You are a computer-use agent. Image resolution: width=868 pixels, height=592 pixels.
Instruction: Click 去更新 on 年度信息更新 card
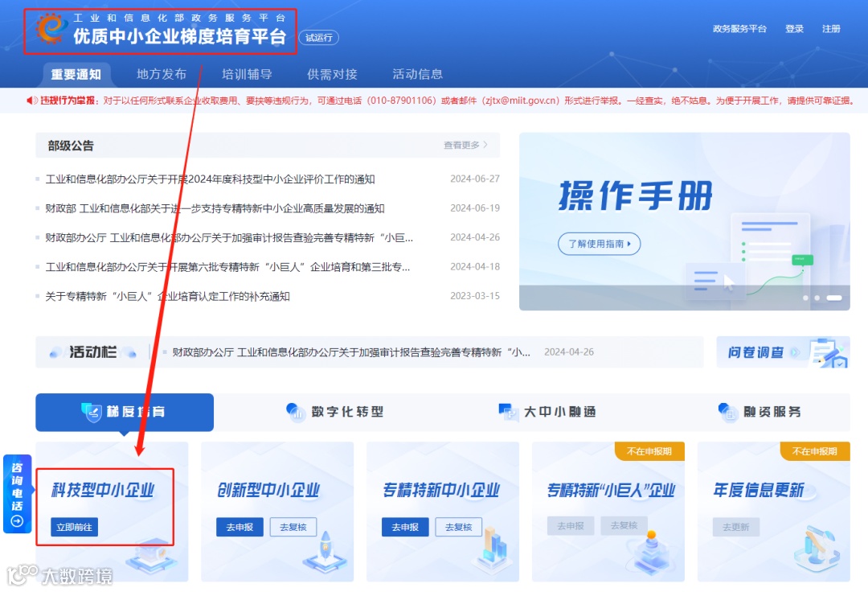tap(735, 527)
